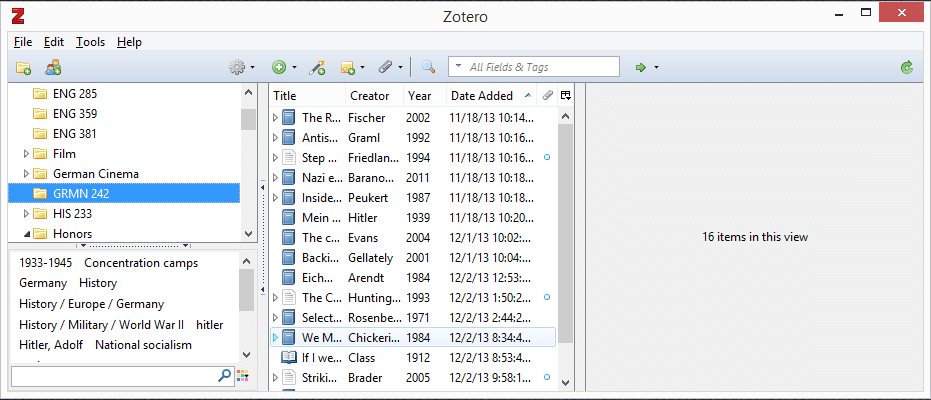
Task: Expand the Film collection
Action: [x=26, y=154]
